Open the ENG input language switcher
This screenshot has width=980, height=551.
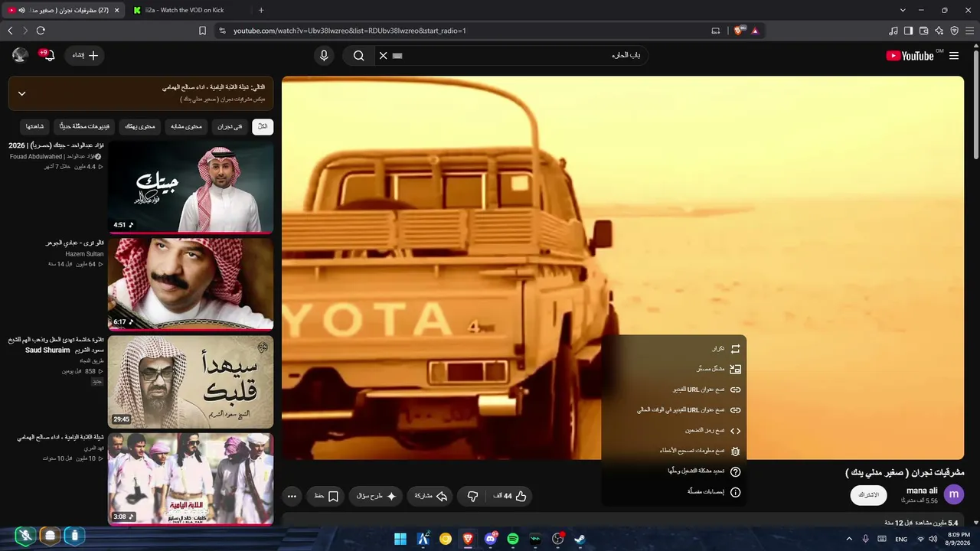pyautogui.click(x=901, y=539)
